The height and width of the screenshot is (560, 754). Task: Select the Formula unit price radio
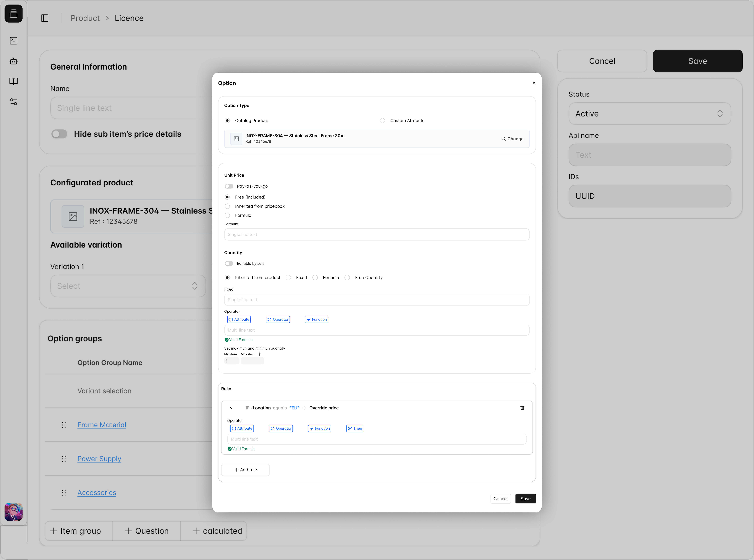[227, 215]
